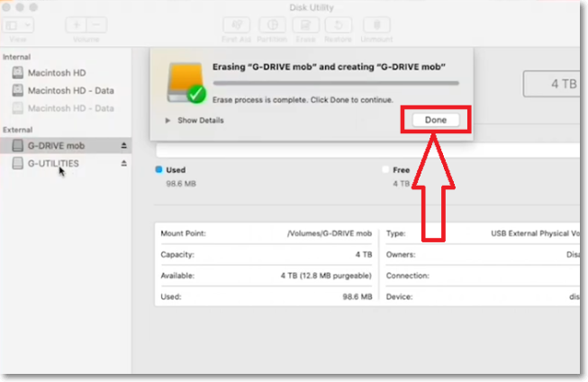Click the 4 TB capacity box

[x=552, y=84]
